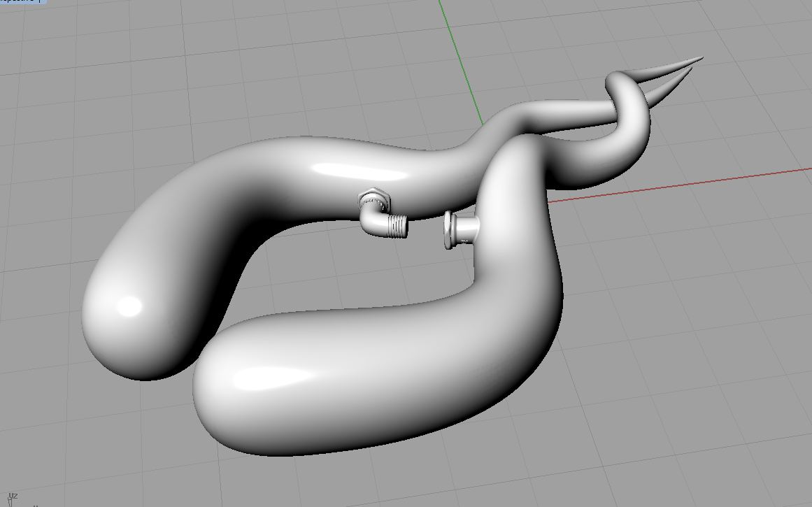Click the viewport title label
Viewport: 812px width, 507px height.
tap(23, 1)
